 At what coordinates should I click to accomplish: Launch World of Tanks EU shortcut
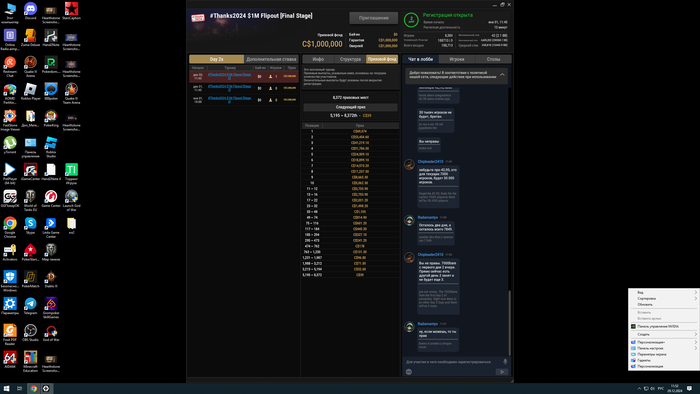30,201
